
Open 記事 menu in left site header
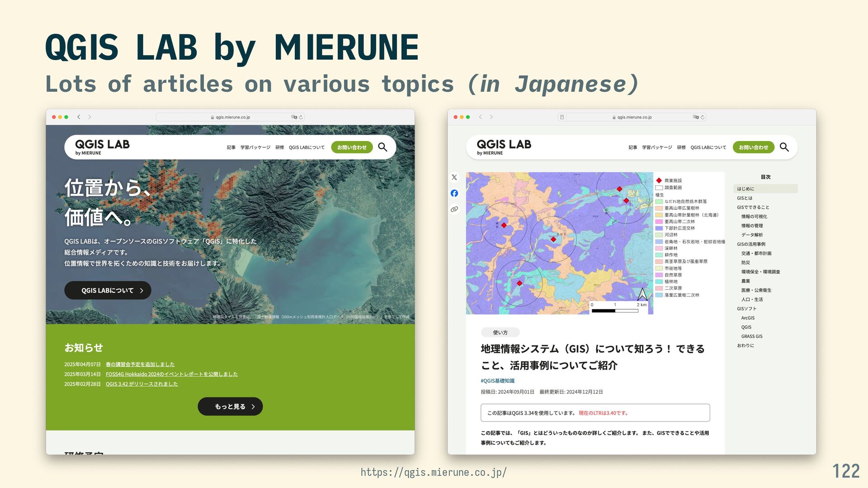tap(231, 148)
